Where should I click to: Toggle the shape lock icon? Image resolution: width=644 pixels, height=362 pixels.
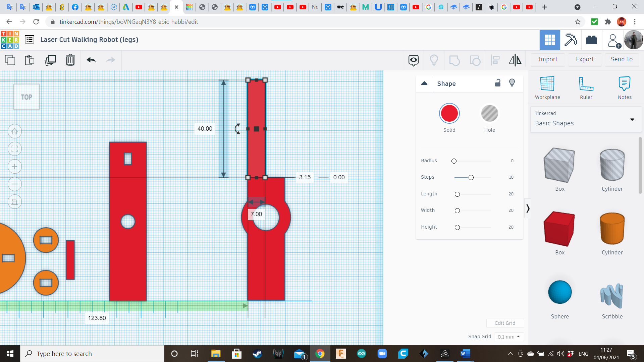[498, 83]
